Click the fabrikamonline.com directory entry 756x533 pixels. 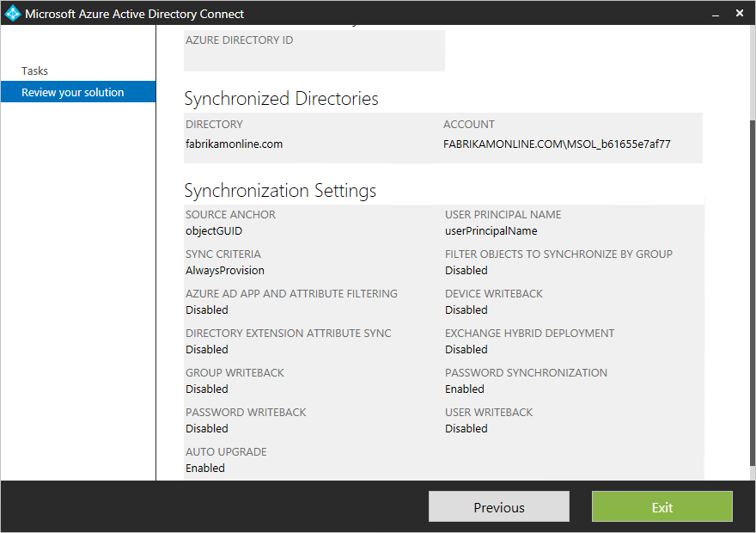coord(234,144)
